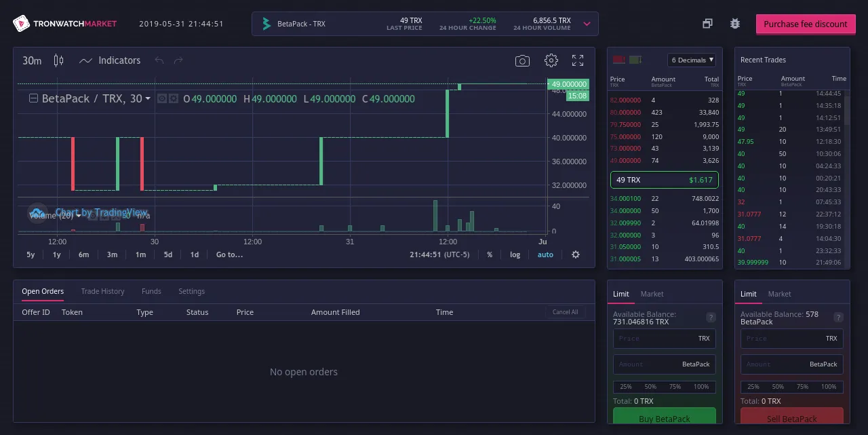
Task: Open the candlestick chart style selector
Action: point(59,60)
